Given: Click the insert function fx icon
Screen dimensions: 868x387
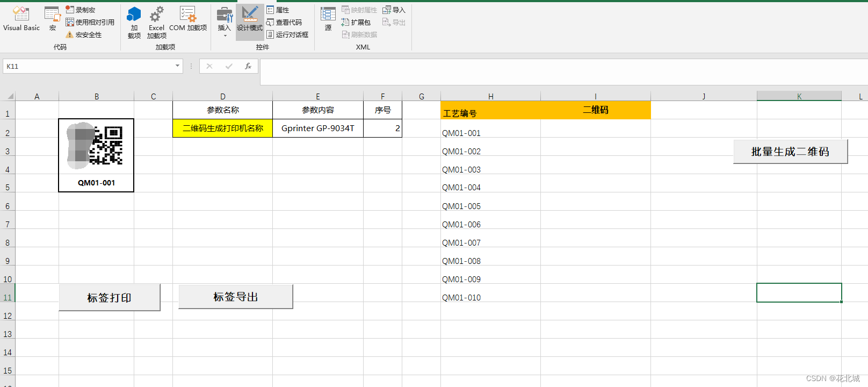Looking at the screenshot, I should point(248,66).
